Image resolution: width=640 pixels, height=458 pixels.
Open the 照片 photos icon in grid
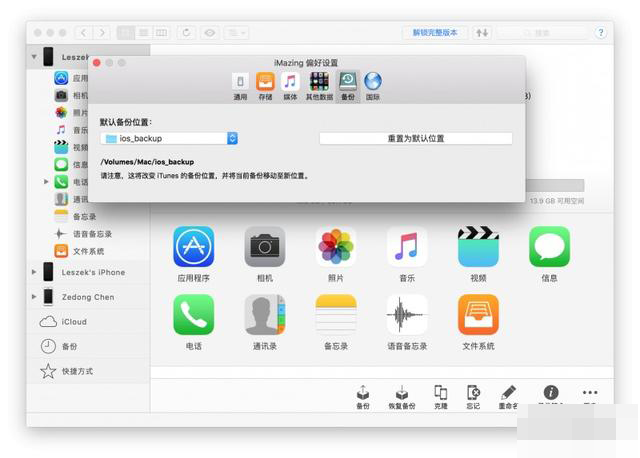click(336, 246)
